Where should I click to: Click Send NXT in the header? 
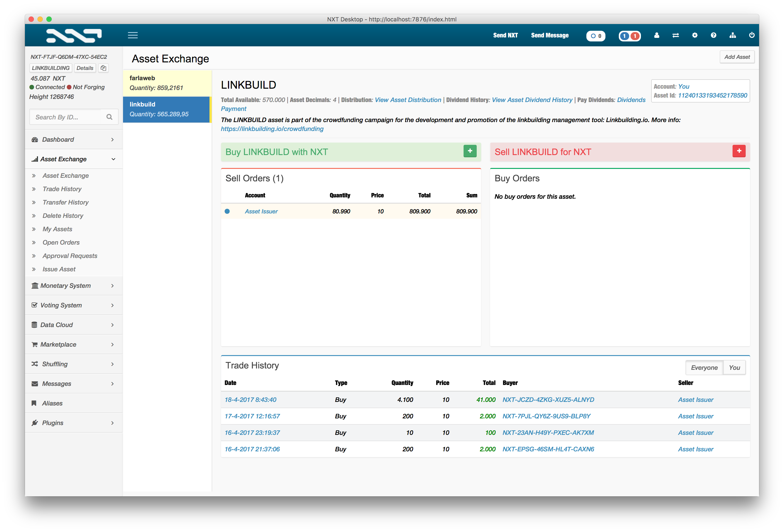(505, 35)
